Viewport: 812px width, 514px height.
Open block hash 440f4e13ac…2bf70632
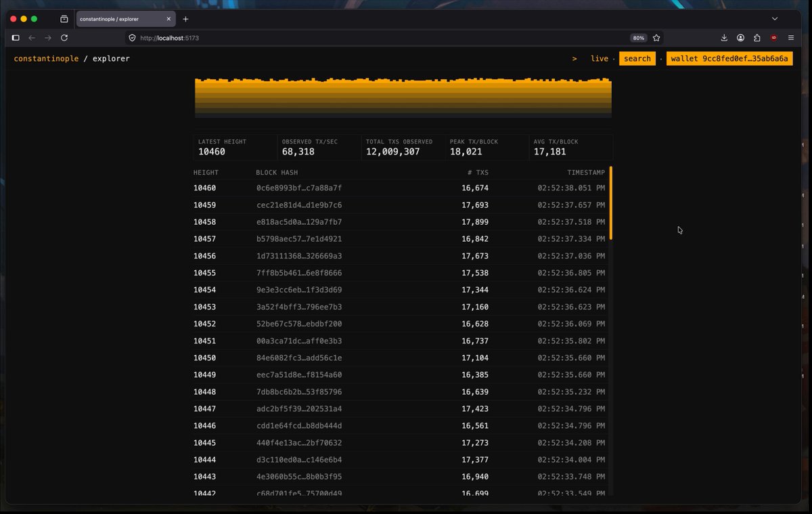pos(299,442)
